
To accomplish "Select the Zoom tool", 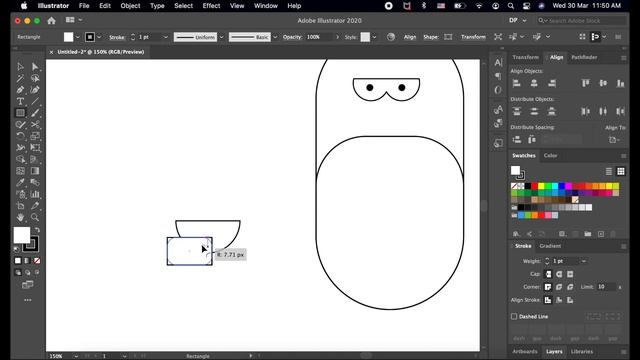I will pyautogui.click(x=35, y=218).
